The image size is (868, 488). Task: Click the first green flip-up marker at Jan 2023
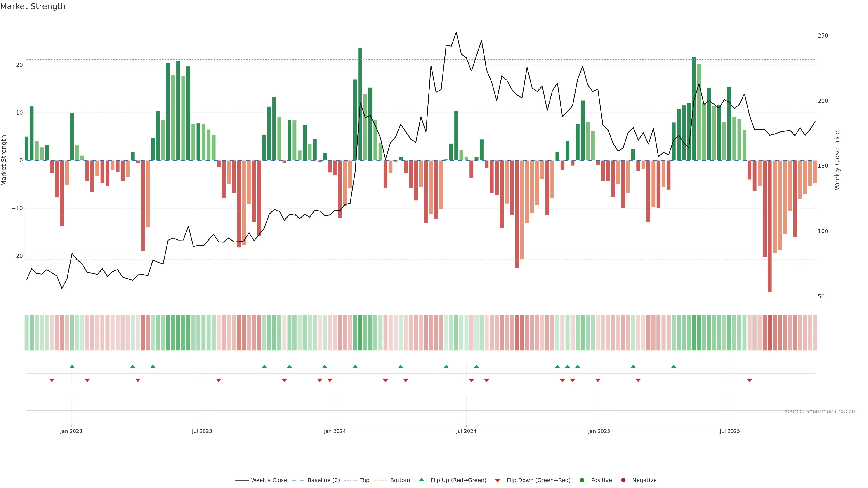tap(72, 366)
